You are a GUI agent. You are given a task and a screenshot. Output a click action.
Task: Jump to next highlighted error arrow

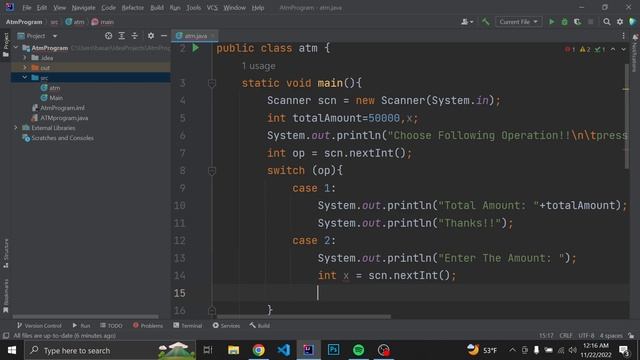(623, 49)
